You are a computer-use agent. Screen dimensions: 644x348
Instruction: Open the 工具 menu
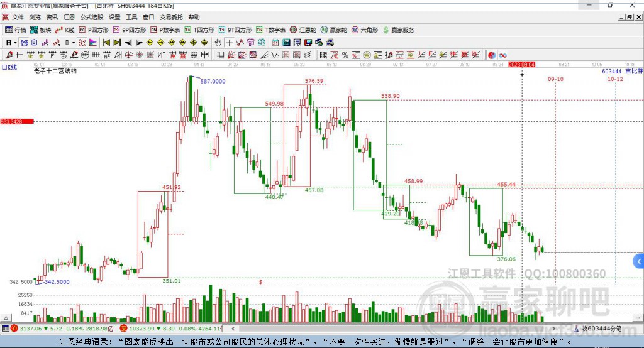point(131,17)
